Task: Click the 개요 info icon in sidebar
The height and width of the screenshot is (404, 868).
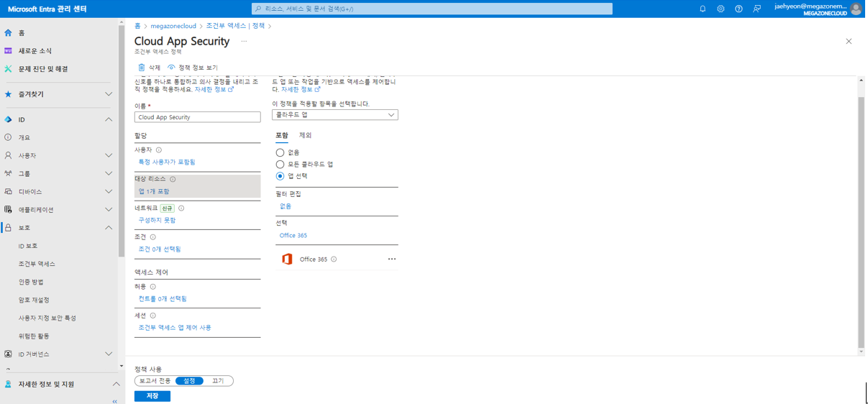Action: (8, 137)
